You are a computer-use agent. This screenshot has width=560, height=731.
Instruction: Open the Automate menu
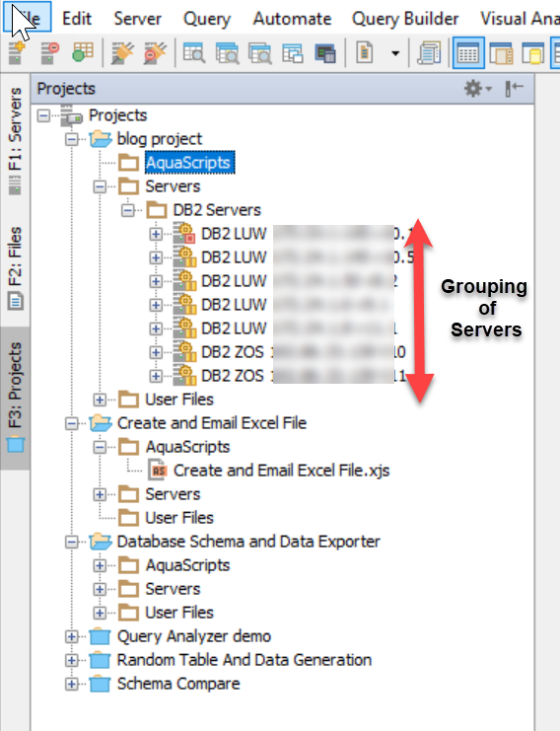tap(292, 19)
